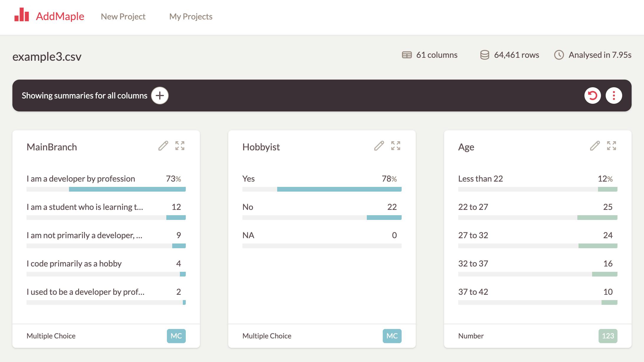Click the MC badge on MainBranch card

(176, 336)
